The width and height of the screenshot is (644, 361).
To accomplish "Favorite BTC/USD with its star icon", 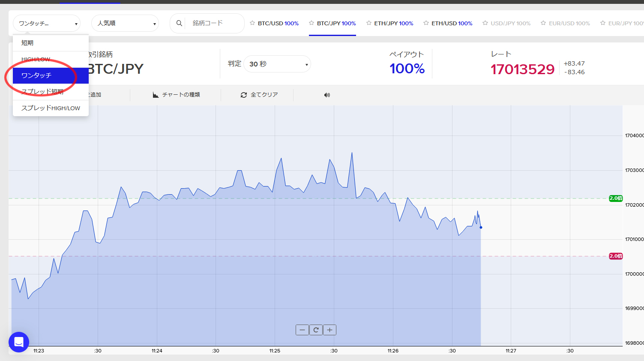I will pos(252,23).
